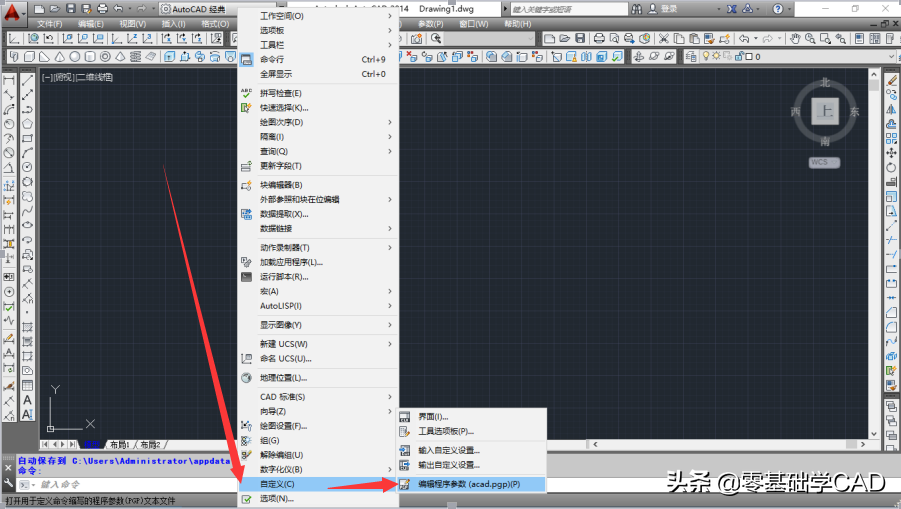Viewport: 901px width, 509px height.
Task: Click the binoculars search icon
Action: [x=637, y=9]
